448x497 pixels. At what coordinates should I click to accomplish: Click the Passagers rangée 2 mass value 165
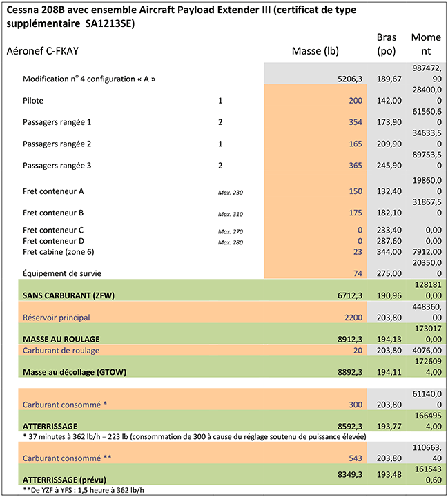(x=355, y=144)
